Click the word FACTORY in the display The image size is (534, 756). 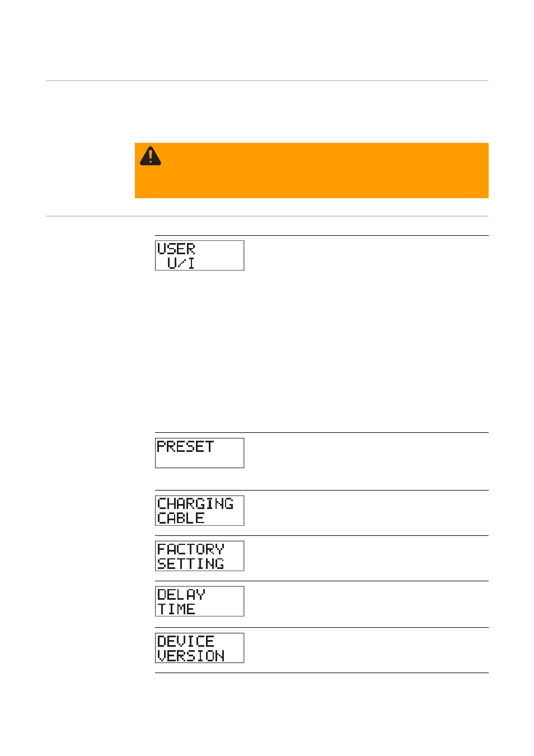pyautogui.click(x=190, y=549)
